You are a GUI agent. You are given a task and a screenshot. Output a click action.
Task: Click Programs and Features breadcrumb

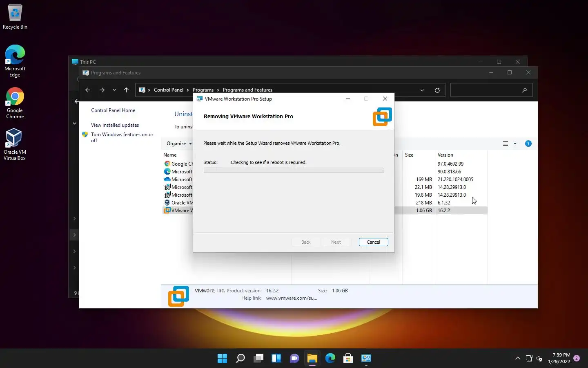(x=247, y=90)
